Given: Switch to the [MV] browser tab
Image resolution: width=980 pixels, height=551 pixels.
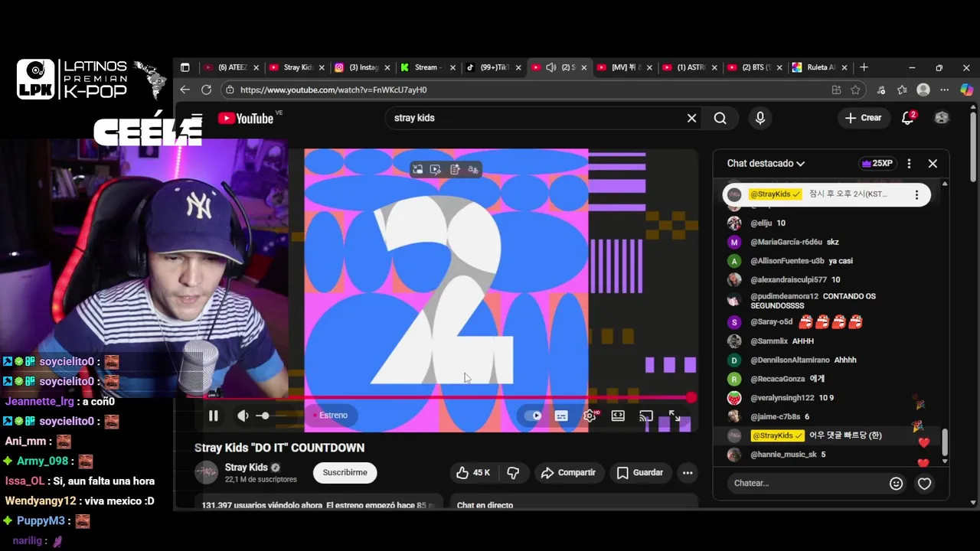Looking at the screenshot, I should [626, 67].
